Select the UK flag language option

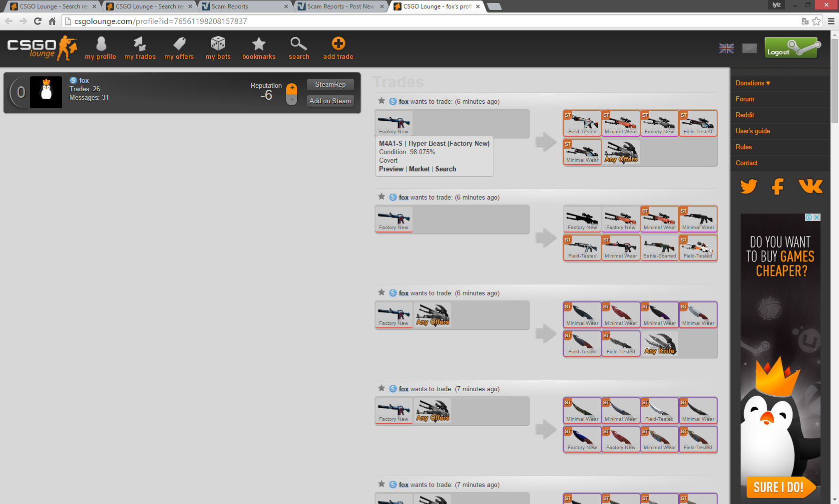[x=726, y=48]
